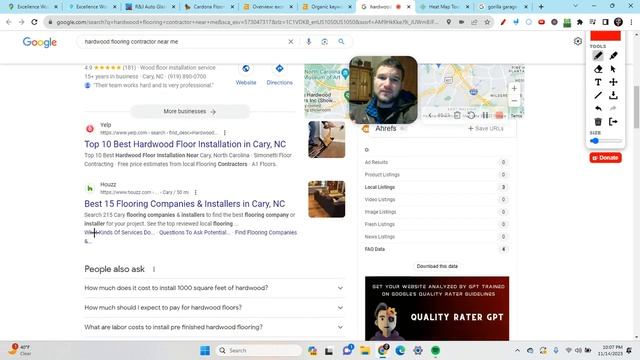Open Google Lens image search
The image size is (640, 360).
[324, 42]
